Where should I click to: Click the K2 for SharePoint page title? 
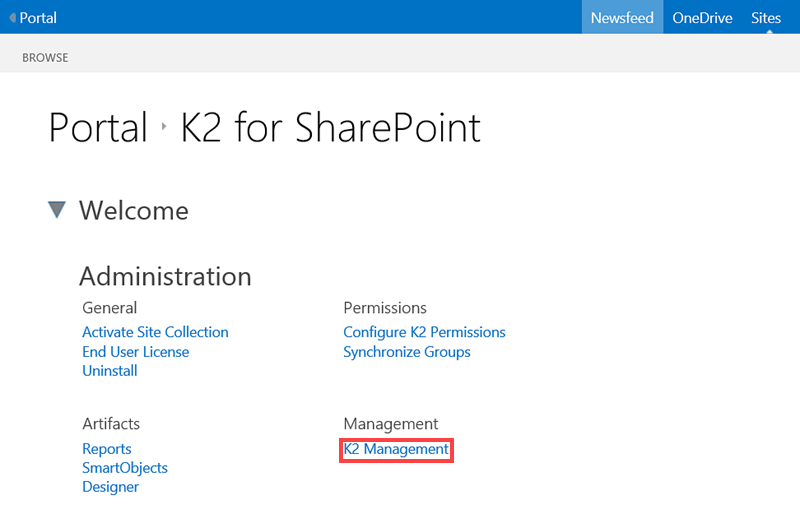click(x=330, y=128)
